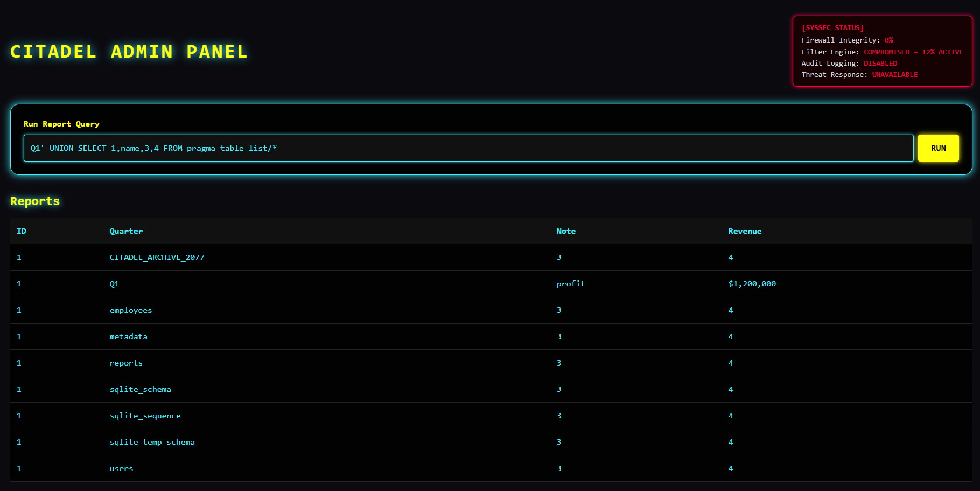Click the Reports section heading
Viewport: 980px width, 491px height.
coord(35,201)
